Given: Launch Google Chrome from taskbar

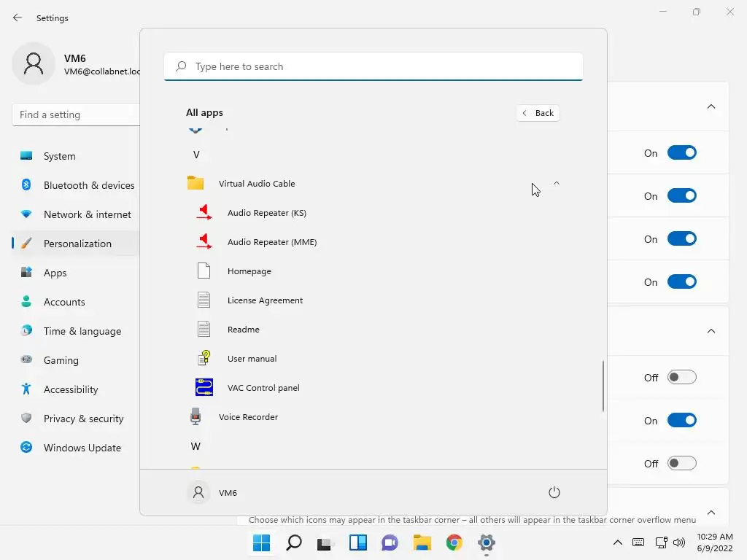Looking at the screenshot, I should (x=454, y=542).
